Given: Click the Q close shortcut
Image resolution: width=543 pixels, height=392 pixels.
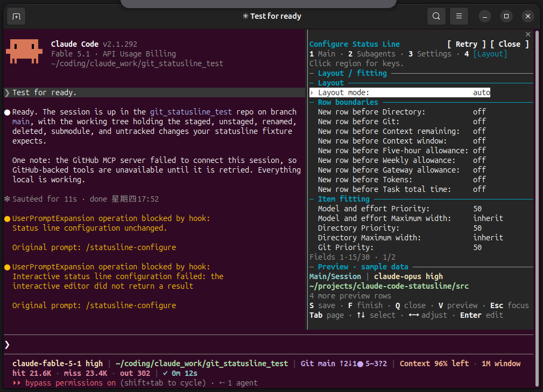Looking at the screenshot, I should pyautogui.click(x=411, y=306).
